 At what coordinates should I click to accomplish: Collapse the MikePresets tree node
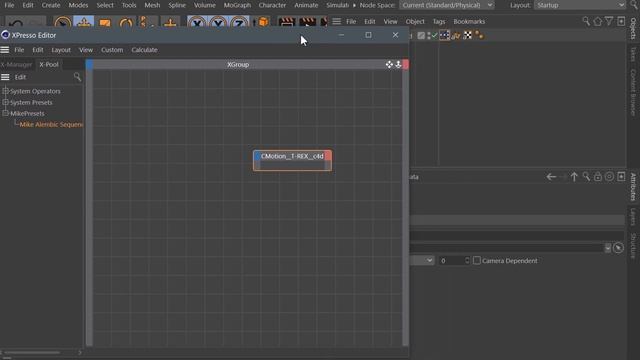point(5,113)
